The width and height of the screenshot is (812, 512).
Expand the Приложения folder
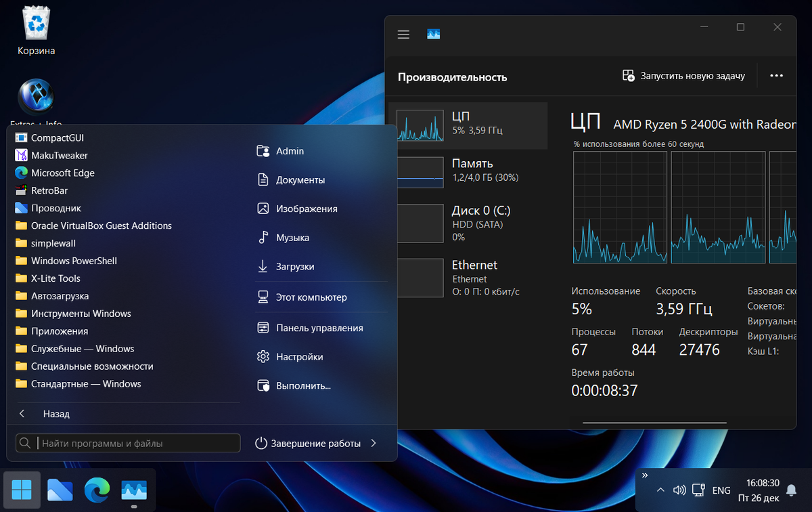51,331
